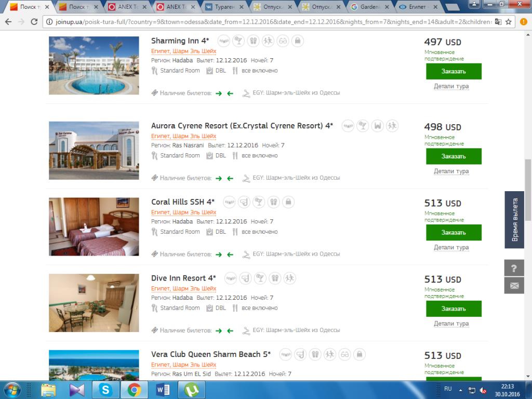
Task: Open Египет, Шарм Эль Шейх link under Dive Inn
Action: tap(183, 288)
